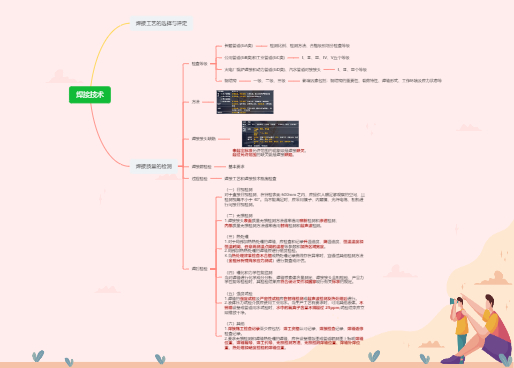Click the 焊接工艺的选择与评定 branch node
The image size is (514, 368).
click(x=161, y=23)
